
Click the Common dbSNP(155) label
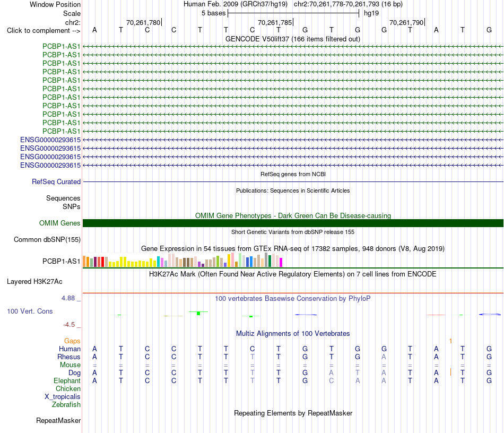47,239
